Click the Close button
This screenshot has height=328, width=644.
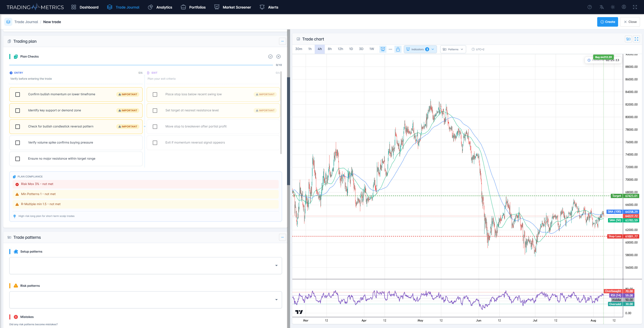tap(630, 22)
